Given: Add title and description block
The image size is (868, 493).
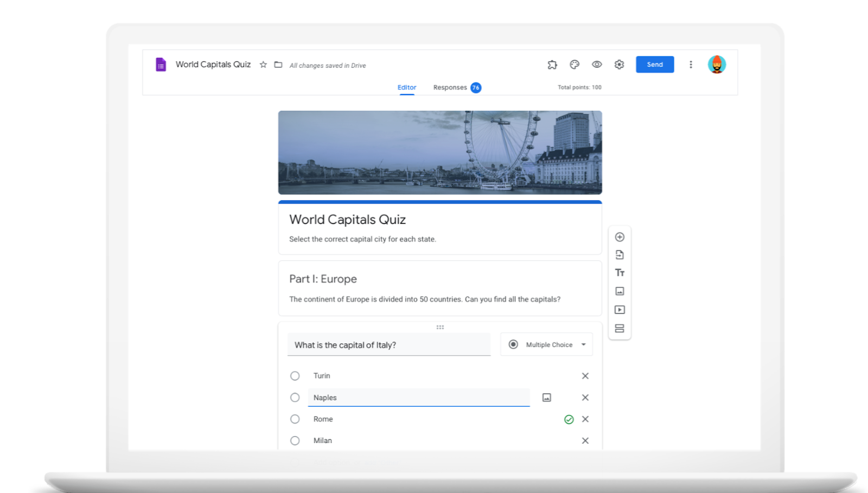Looking at the screenshot, I should point(620,273).
